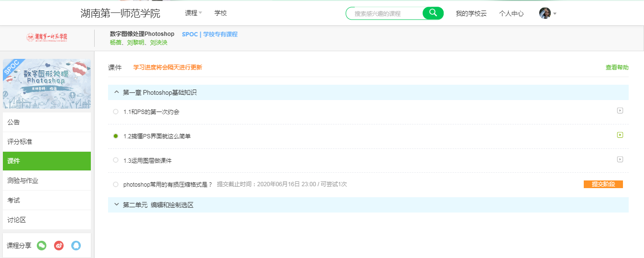The height and width of the screenshot is (258, 644).
Task: Play video for lesson 1.2
Action: (620, 135)
